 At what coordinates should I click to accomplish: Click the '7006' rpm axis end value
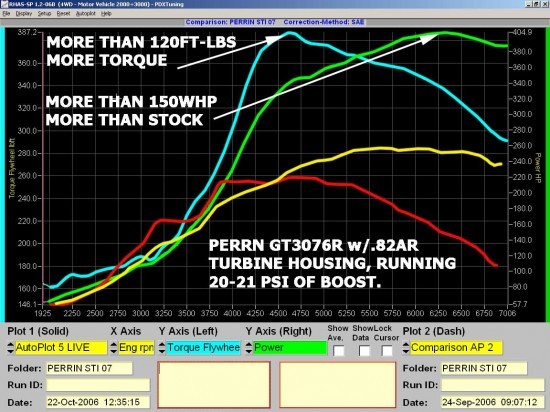click(x=507, y=313)
